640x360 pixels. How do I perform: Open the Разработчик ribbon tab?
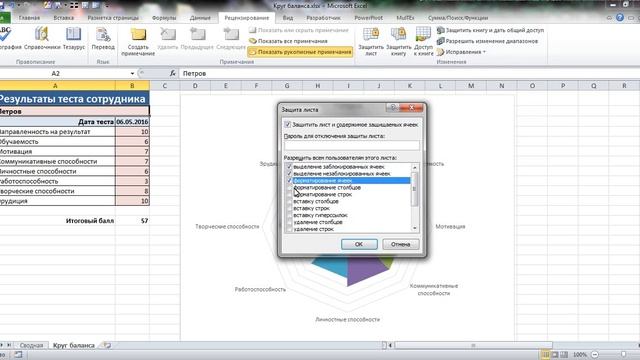click(x=323, y=18)
